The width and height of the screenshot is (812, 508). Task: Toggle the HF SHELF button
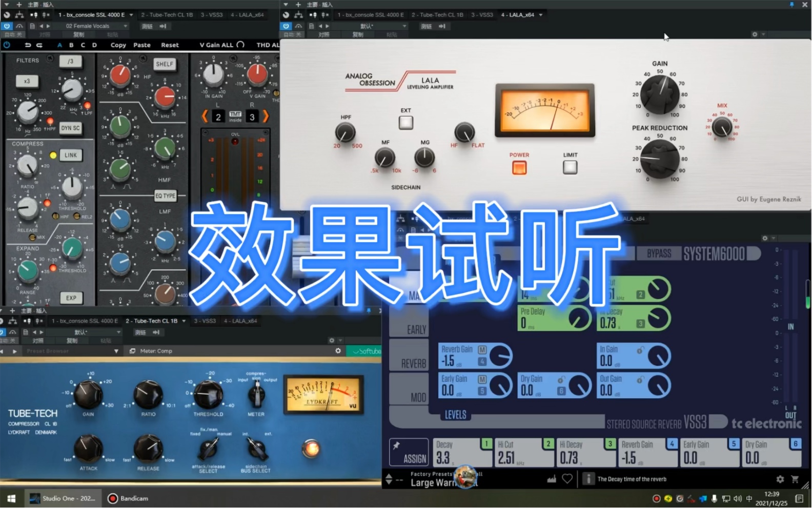(x=164, y=64)
